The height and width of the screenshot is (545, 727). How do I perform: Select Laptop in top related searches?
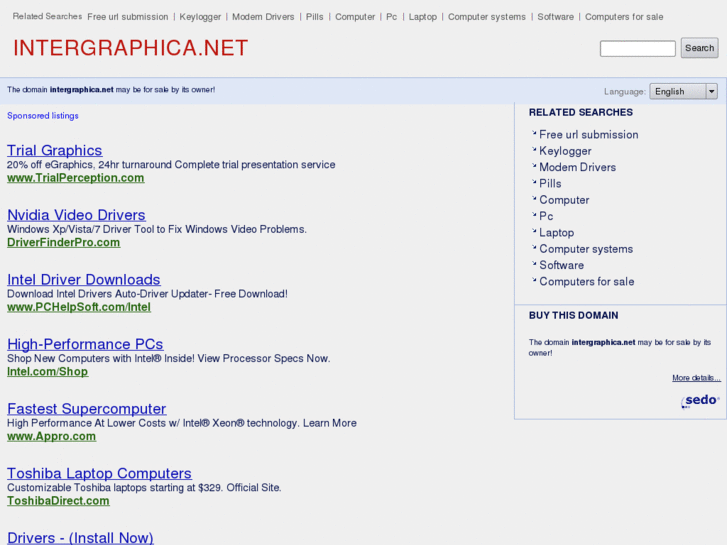pyautogui.click(x=423, y=17)
